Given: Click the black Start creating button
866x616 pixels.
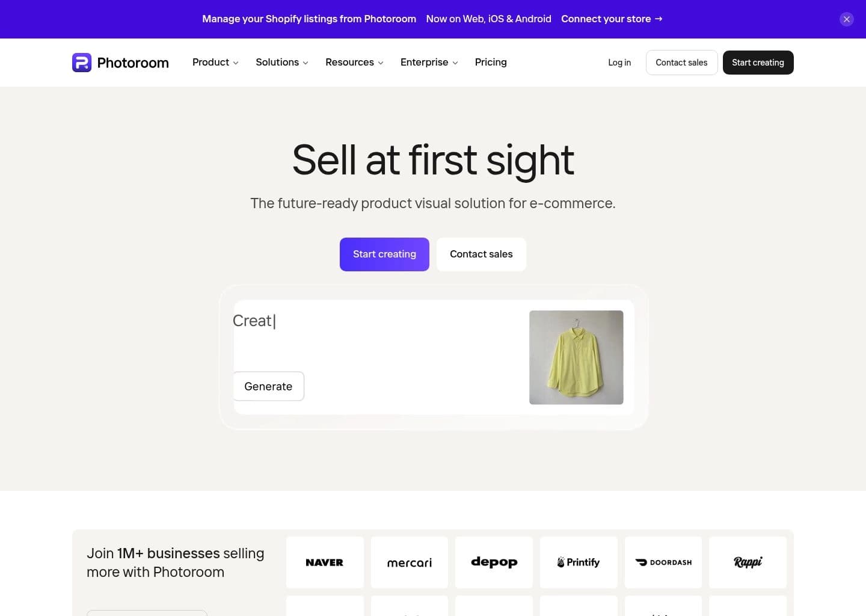Looking at the screenshot, I should click(x=758, y=63).
